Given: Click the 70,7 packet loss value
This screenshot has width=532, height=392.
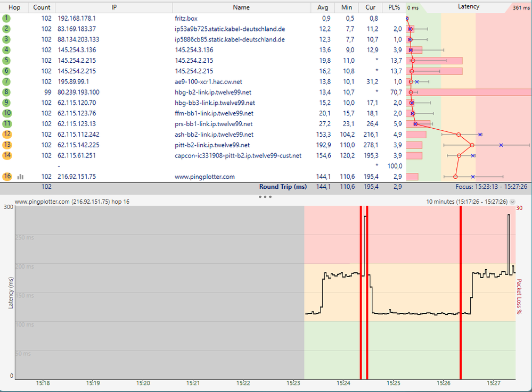Looking at the screenshot, I should 396,92.
